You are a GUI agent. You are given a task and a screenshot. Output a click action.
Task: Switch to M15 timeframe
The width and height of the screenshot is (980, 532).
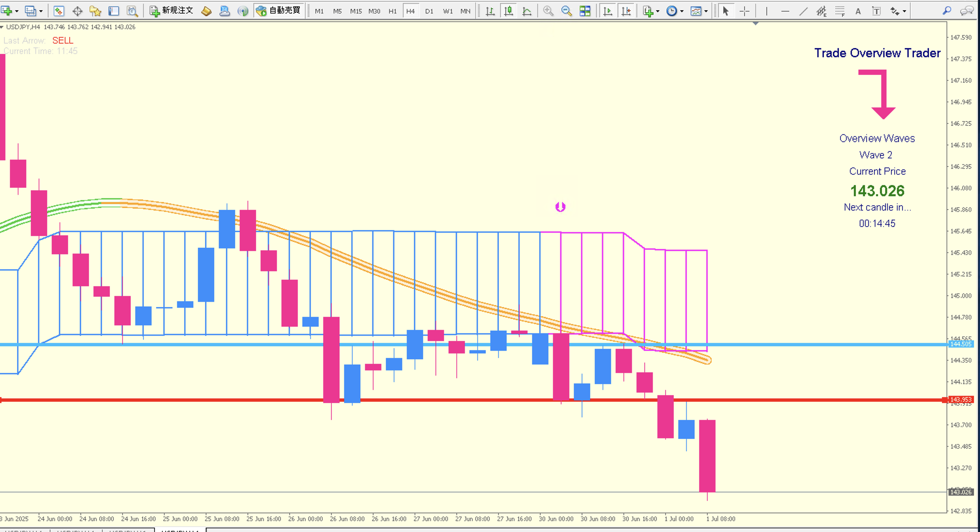point(356,11)
